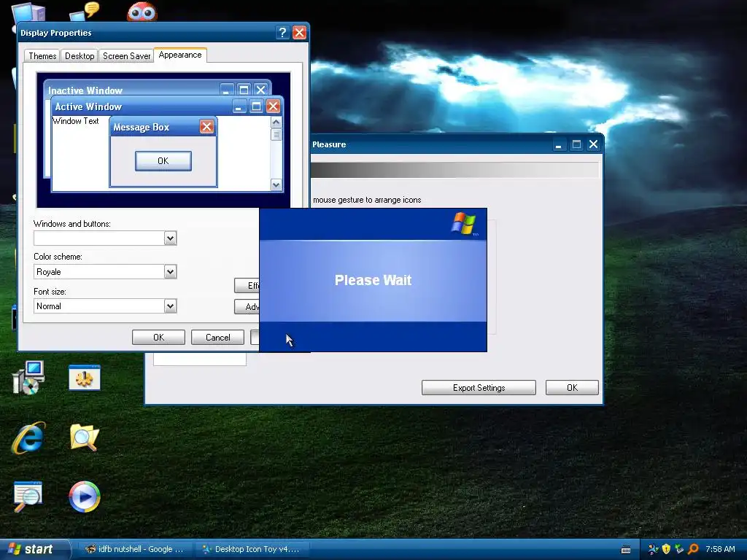Click the preview scrollbar down arrow
The width and height of the screenshot is (747, 560).
(276, 184)
